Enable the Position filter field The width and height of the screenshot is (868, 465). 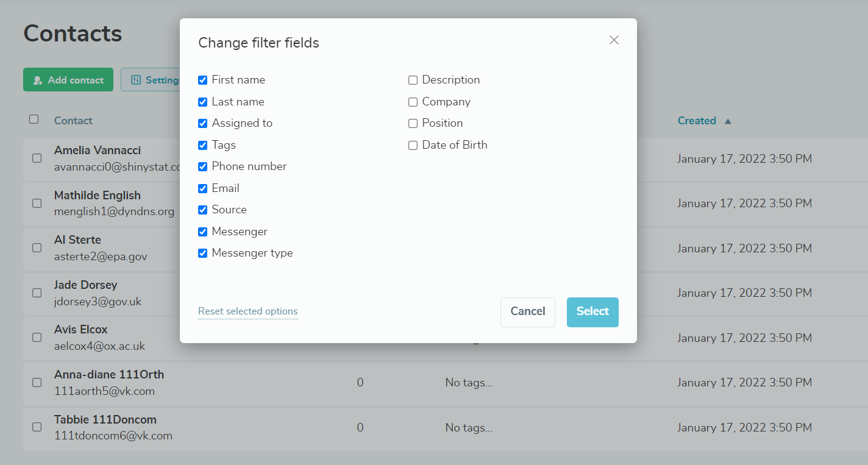click(x=413, y=123)
